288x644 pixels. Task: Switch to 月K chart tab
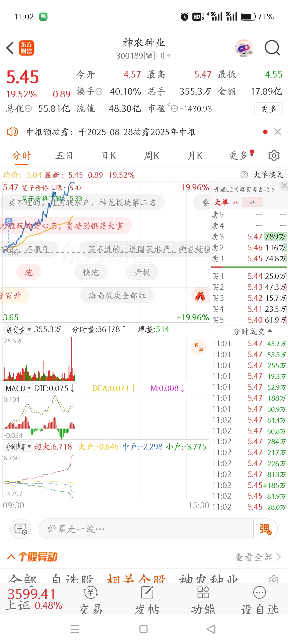pyautogui.click(x=195, y=156)
